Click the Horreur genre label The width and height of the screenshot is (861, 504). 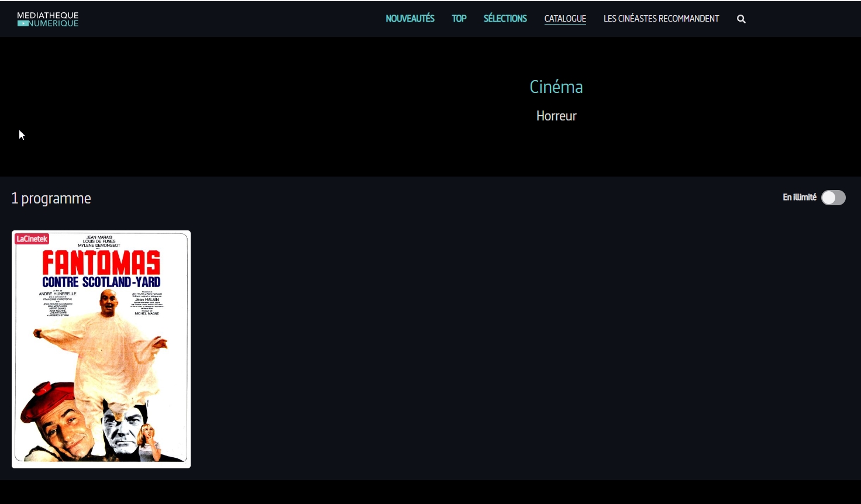[556, 116]
